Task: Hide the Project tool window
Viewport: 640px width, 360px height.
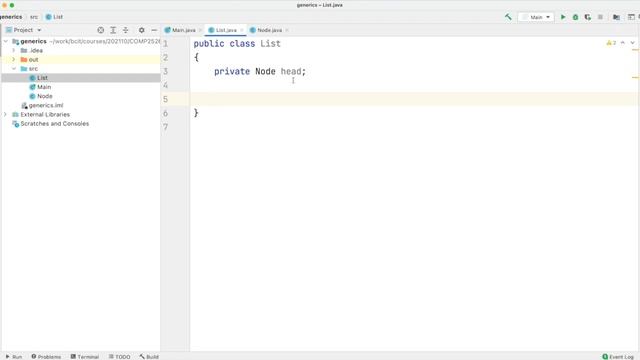Action: click(154, 30)
